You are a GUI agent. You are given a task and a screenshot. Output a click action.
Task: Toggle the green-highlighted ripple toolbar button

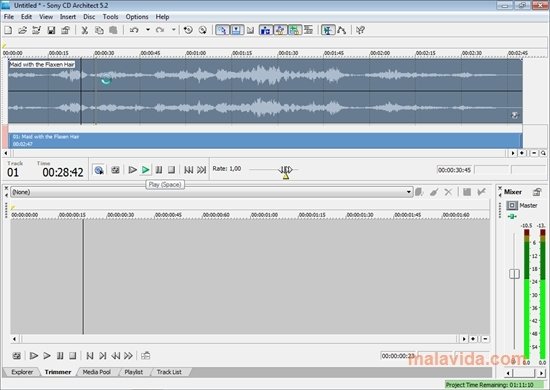point(295,31)
